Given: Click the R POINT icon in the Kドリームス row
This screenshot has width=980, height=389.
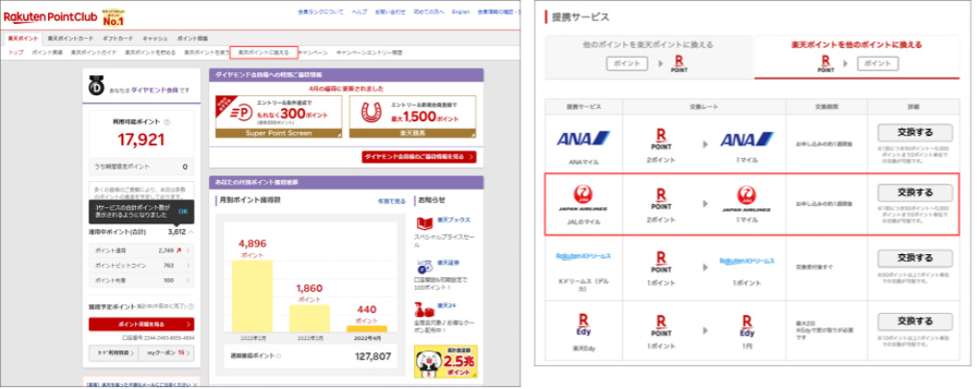Looking at the screenshot, I should point(660,262).
